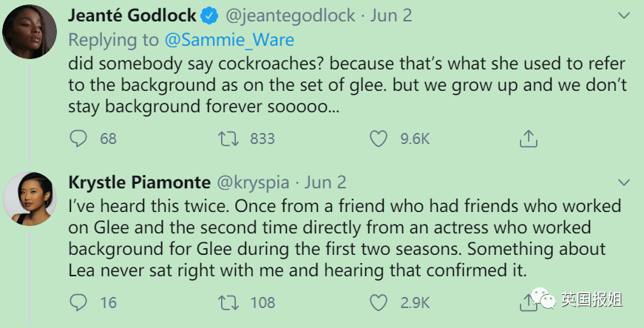Open Jeanté Godlock's profile name
Screen dimensions: 644x328
tap(132, 16)
